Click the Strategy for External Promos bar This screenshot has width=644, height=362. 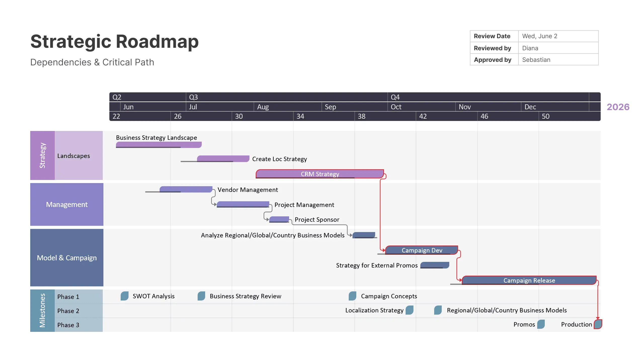[434, 265]
